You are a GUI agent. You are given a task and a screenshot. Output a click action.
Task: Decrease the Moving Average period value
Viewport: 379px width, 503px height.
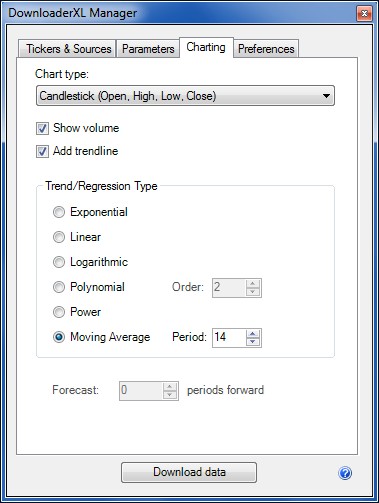(x=253, y=342)
